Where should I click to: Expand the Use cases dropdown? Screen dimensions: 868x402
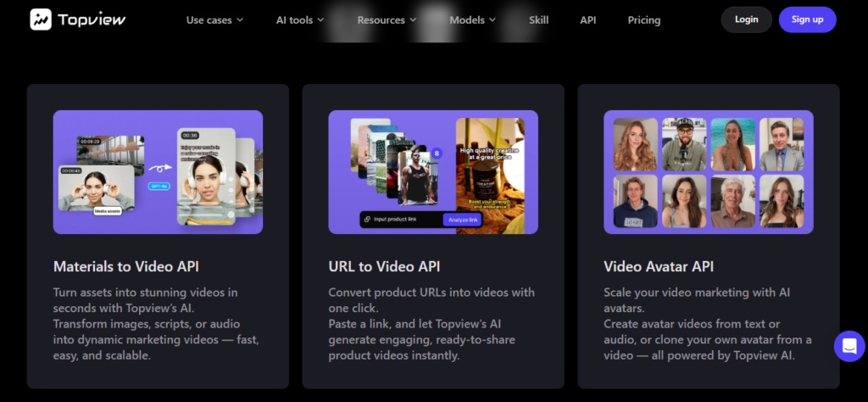(x=214, y=20)
